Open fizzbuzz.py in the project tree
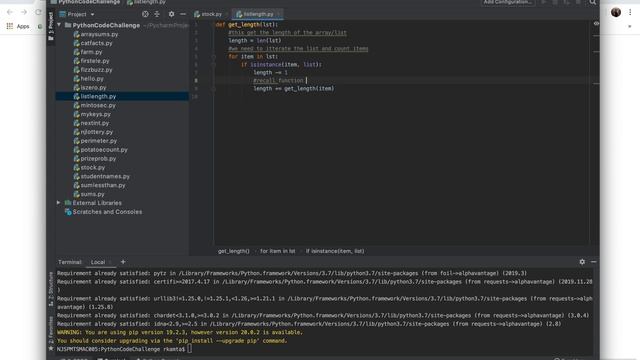The width and height of the screenshot is (640, 360). 96,70
